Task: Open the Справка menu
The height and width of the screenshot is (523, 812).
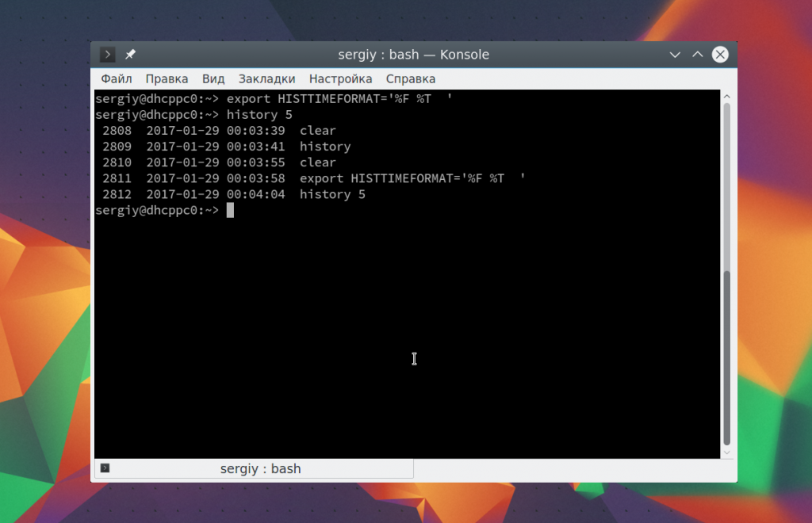Action: click(x=410, y=78)
